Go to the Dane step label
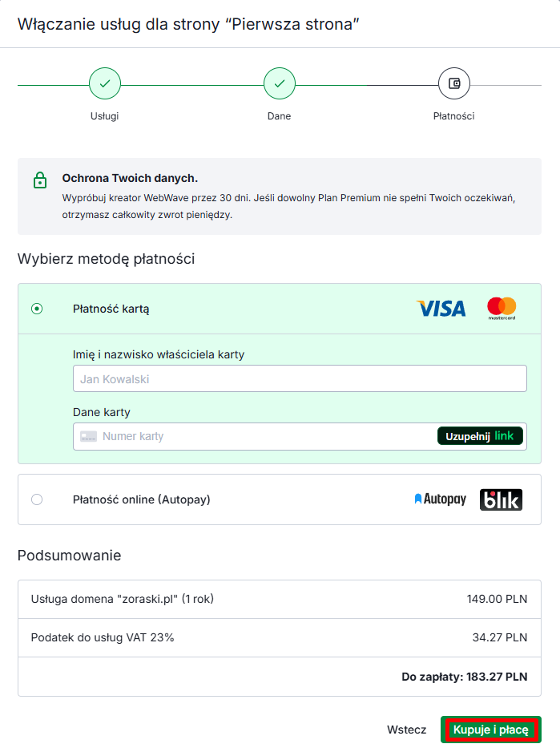 pos(279,116)
